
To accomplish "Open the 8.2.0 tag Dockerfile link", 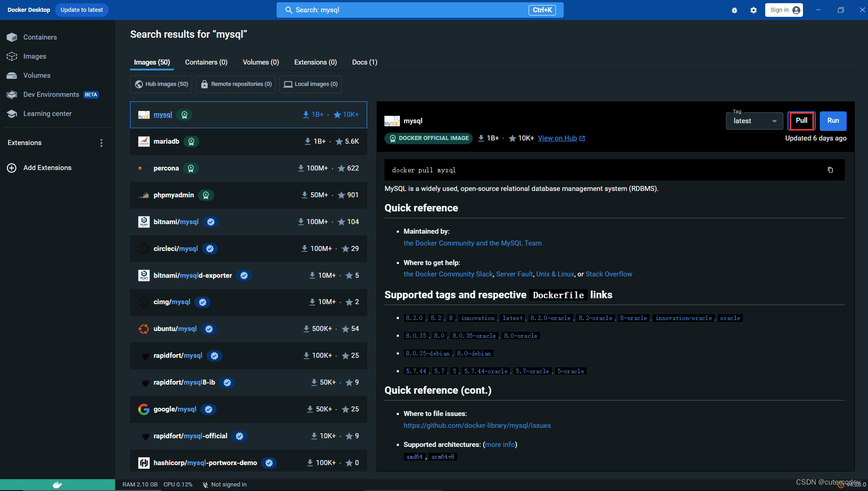I will 414,318.
